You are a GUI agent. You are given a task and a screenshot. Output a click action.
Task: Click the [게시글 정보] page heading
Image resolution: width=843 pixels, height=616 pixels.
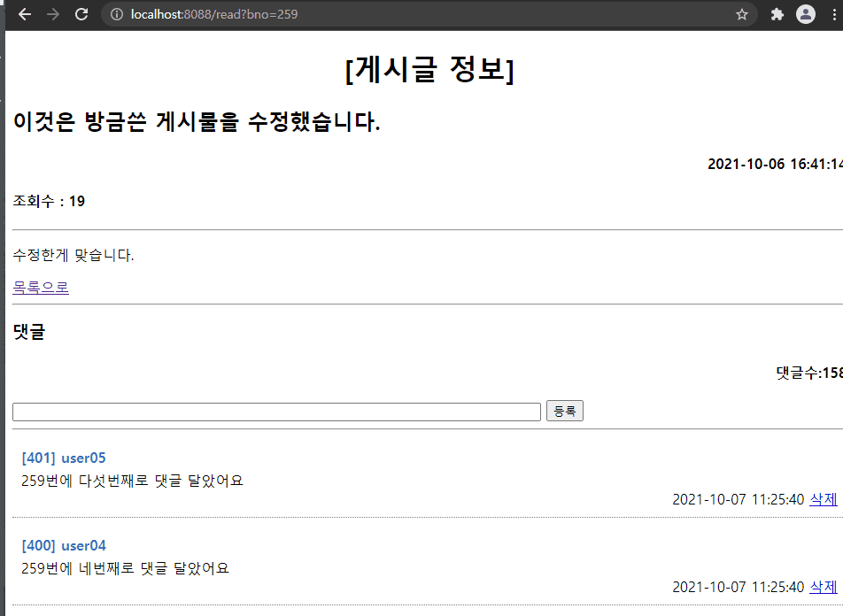(x=429, y=70)
